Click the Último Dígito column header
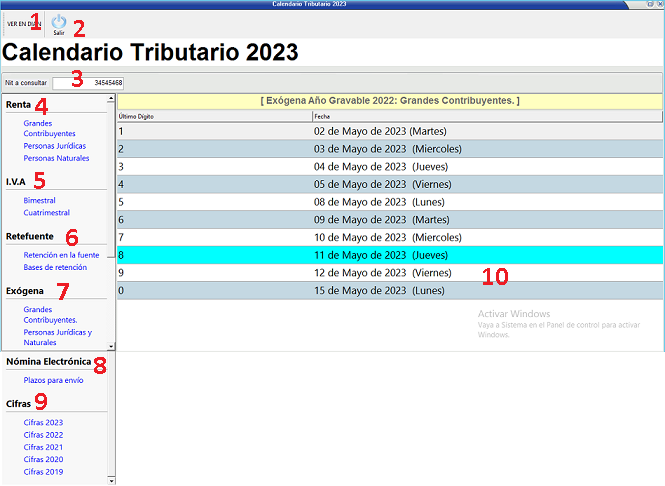This screenshot has width=665, height=486. pos(140,116)
